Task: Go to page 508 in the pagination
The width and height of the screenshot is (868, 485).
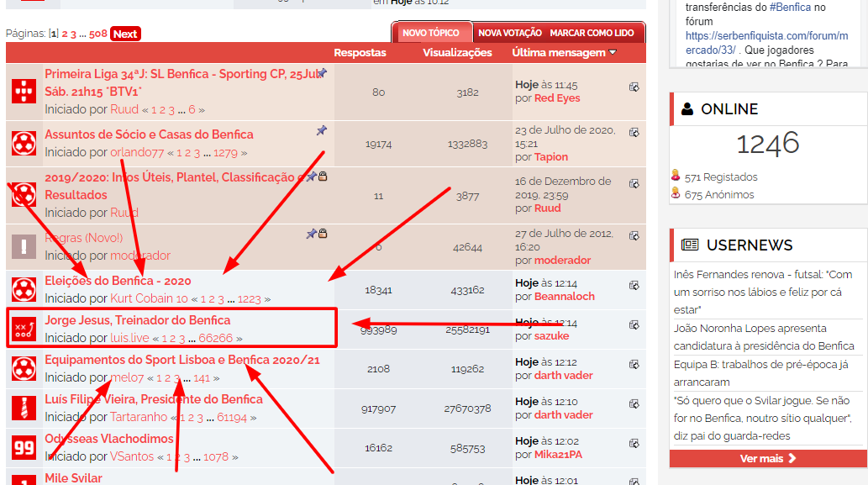Action: pyautogui.click(x=98, y=34)
